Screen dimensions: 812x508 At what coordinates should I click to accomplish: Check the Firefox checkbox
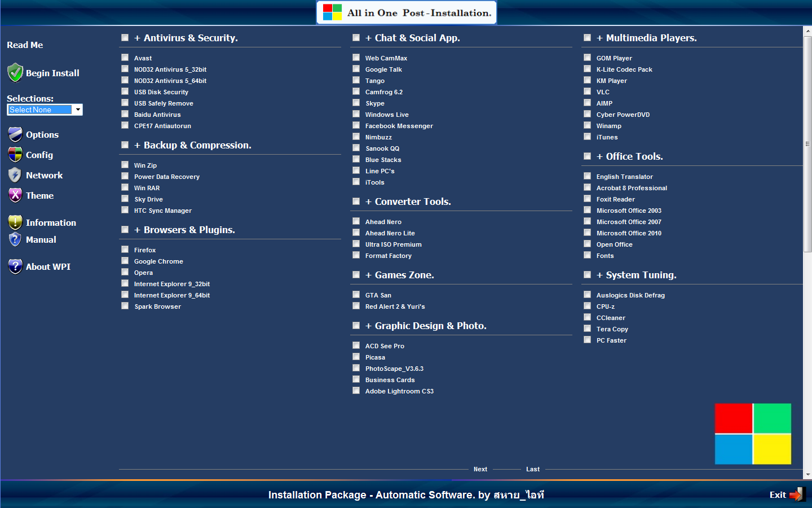(125, 249)
